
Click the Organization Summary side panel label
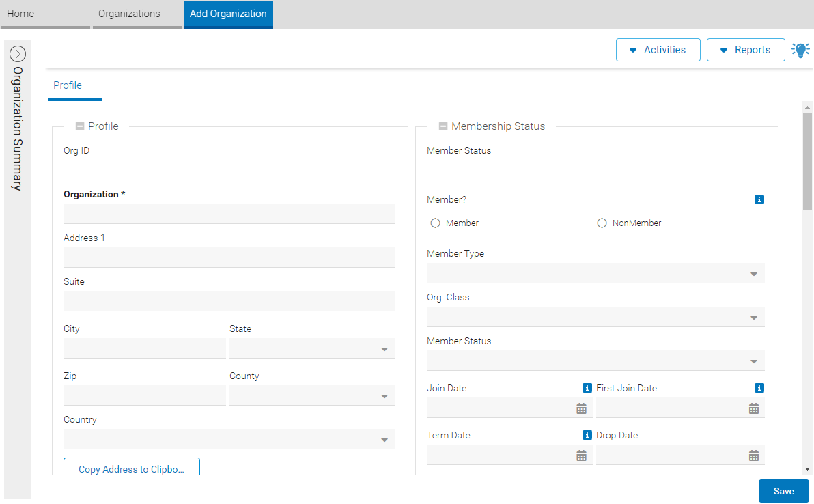(x=18, y=128)
